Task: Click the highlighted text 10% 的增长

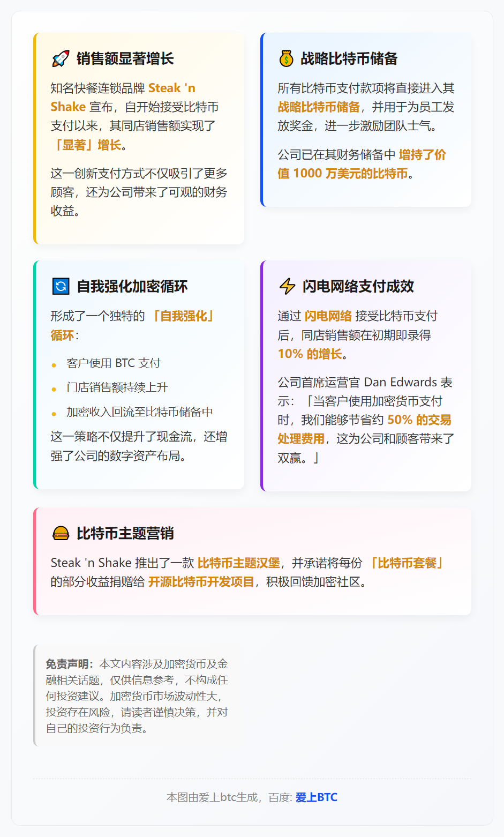Action: 310,354
